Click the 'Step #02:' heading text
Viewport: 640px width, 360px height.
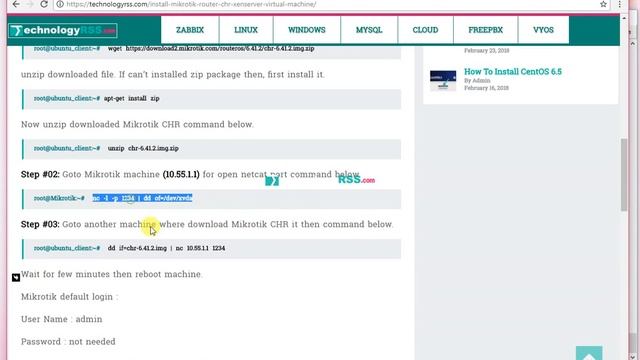pyautogui.click(x=40, y=174)
